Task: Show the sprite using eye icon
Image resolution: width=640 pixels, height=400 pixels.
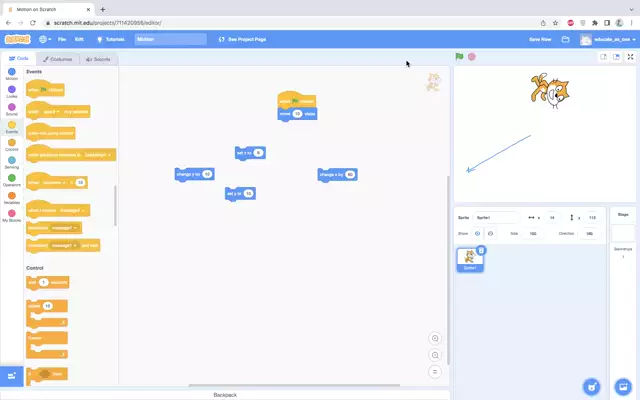Action: coord(477,233)
